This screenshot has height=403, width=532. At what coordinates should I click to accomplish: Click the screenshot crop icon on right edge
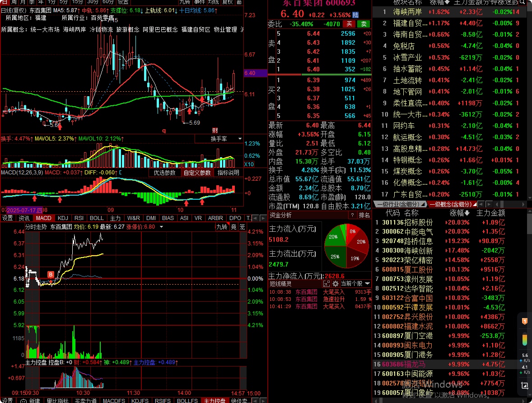click(524, 385)
